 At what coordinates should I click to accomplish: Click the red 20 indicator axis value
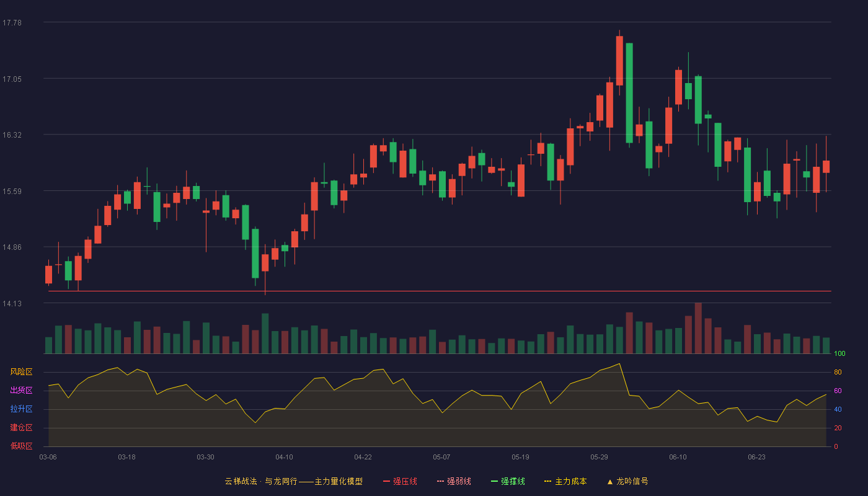pyautogui.click(x=838, y=428)
